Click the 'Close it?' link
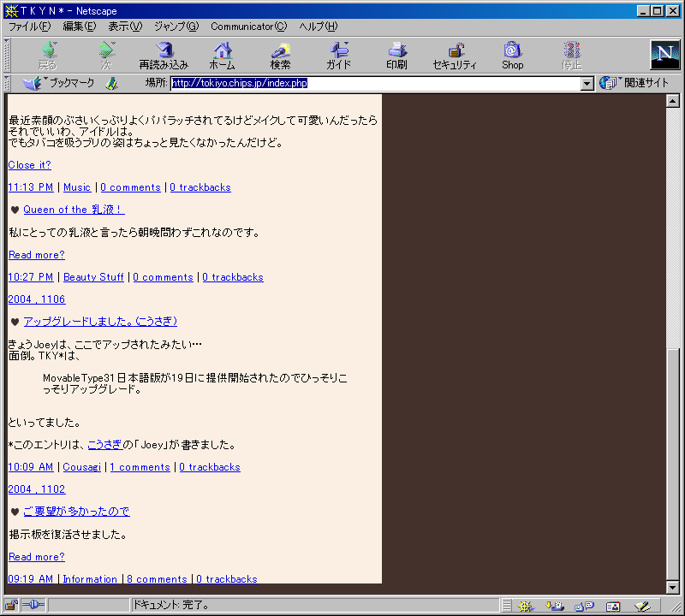 [x=30, y=165]
